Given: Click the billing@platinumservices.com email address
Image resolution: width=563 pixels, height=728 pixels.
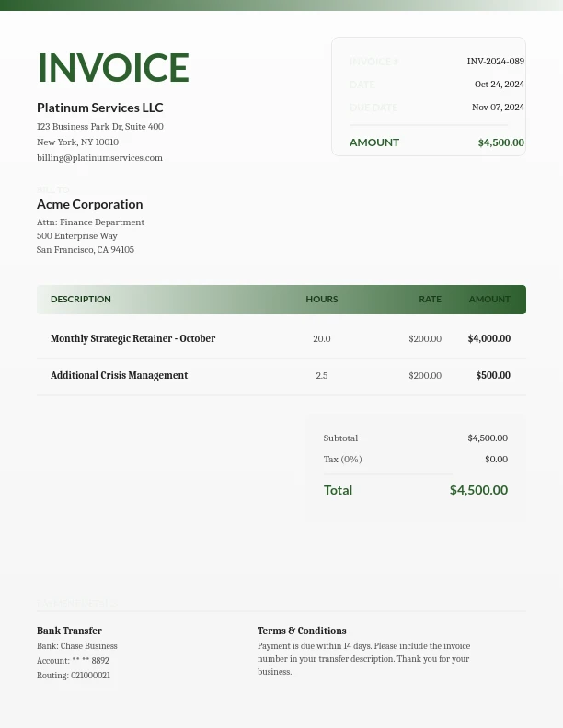Looking at the screenshot, I should click(x=99, y=158).
